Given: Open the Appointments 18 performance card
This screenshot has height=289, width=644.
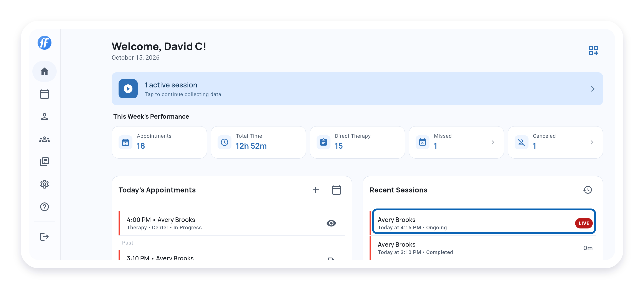Looking at the screenshot, I should (159, 142).
